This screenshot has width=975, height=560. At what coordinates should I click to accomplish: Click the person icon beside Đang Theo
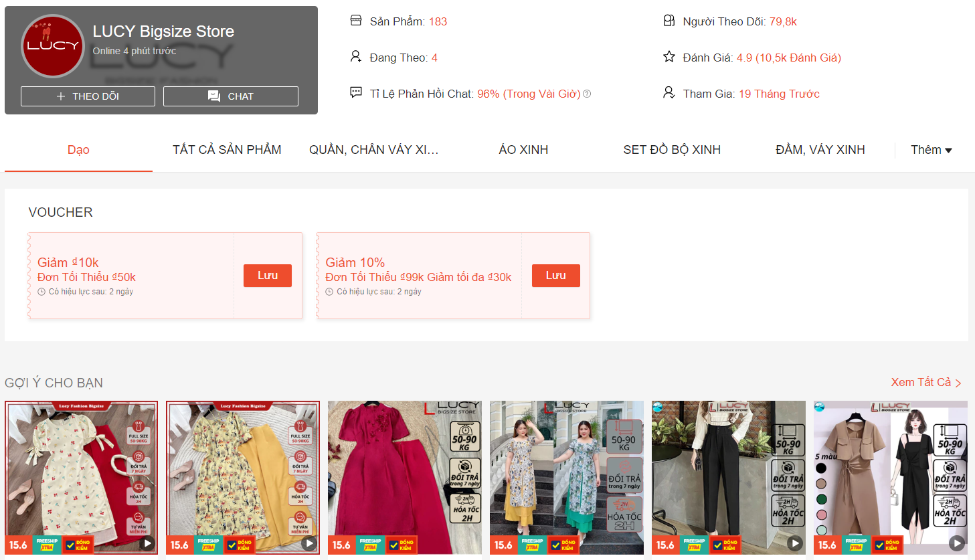356,57
